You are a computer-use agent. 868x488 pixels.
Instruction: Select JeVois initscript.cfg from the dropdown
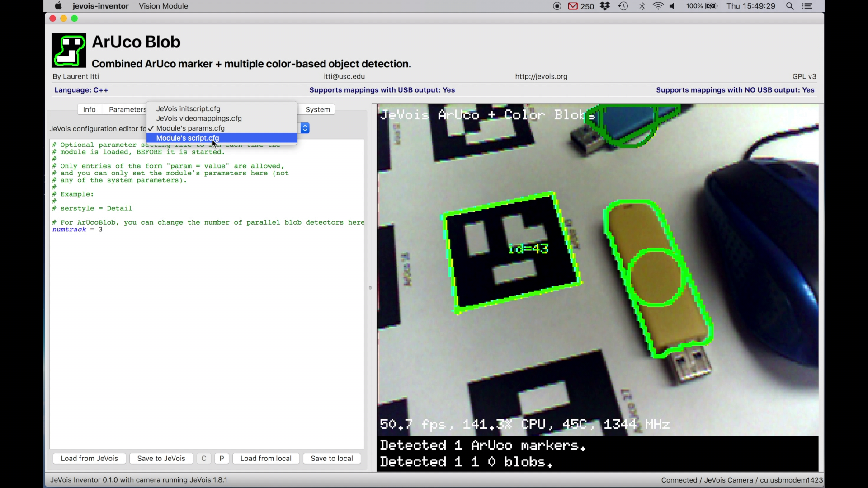click(222, 108)
